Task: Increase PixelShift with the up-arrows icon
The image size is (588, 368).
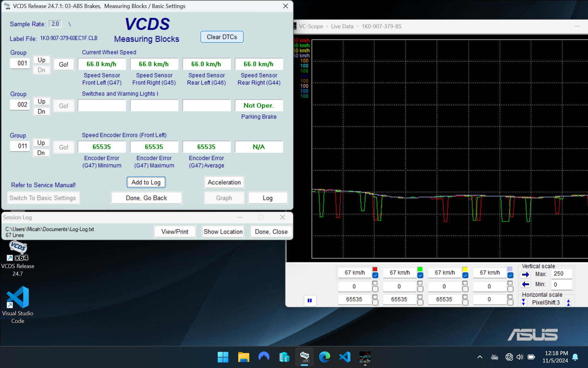Action: pos(568,302)
